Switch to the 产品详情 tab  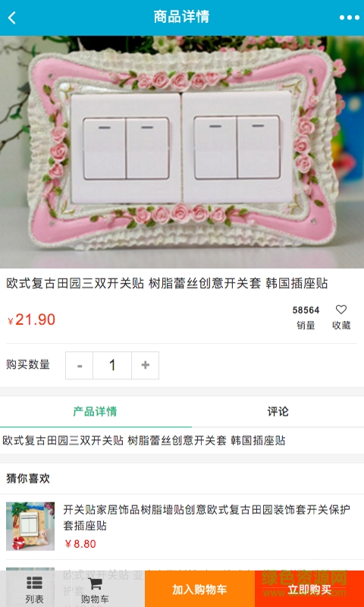coord(95,411)
